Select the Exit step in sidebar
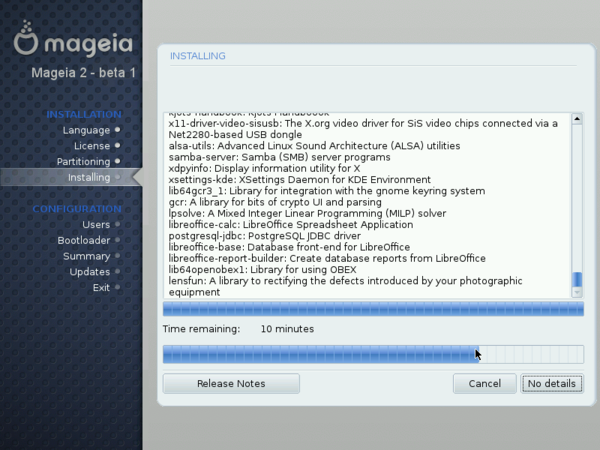This screenshot has height=450, width=600. coord(101,287)
